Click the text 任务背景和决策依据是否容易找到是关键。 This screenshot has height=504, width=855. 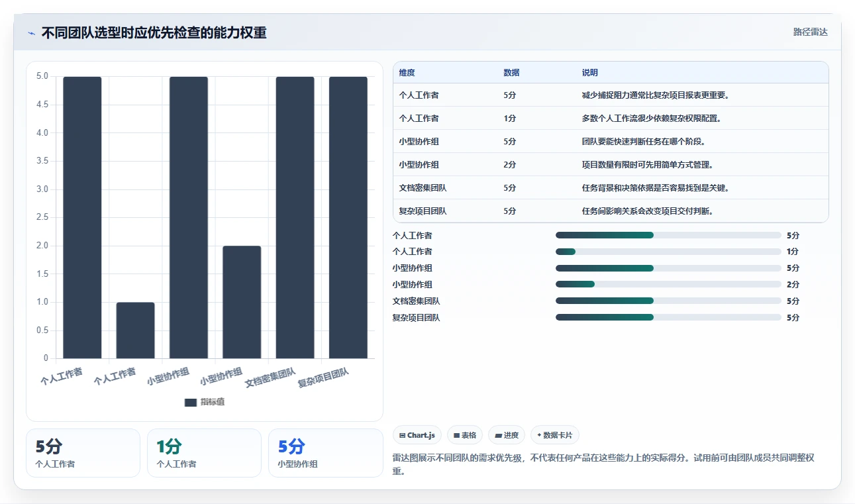656,188
